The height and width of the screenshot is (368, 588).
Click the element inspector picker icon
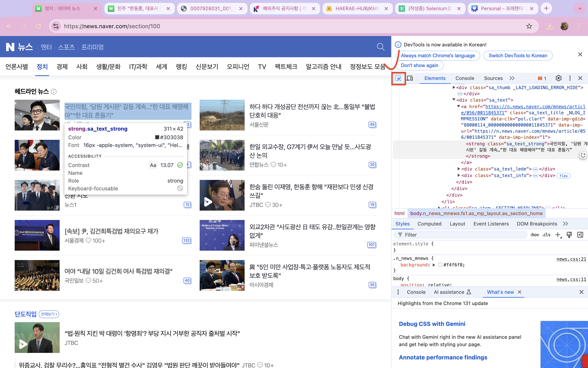coord(398,78)
